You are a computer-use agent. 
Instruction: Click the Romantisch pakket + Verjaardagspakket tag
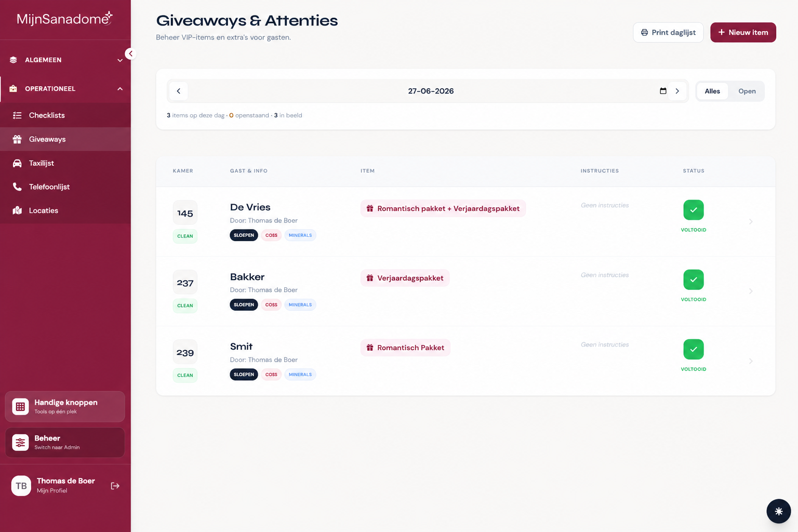[443, 208]
